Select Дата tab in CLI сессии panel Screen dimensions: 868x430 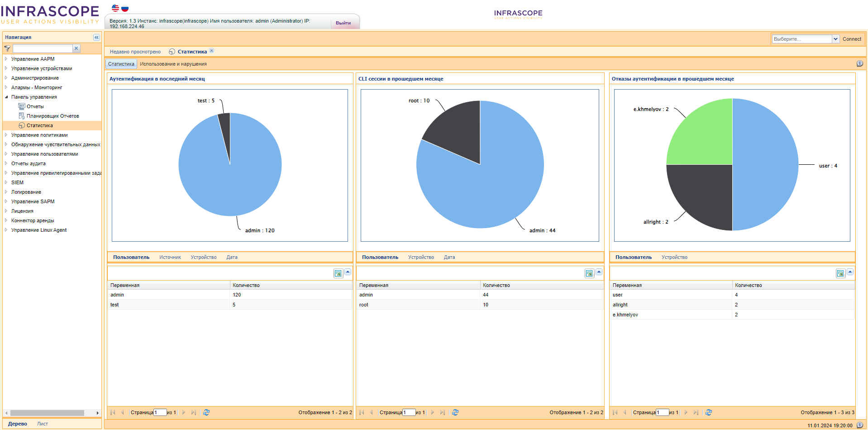(449, 257)
